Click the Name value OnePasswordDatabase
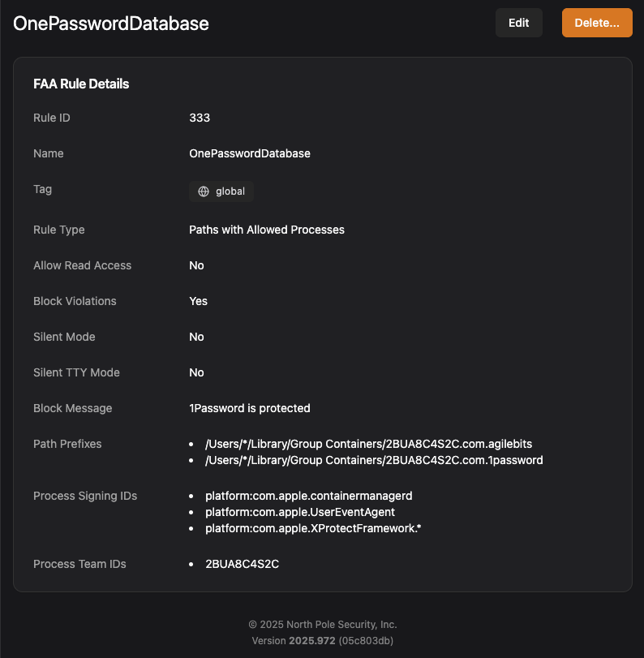Screen dimensions: 644x658 tap(250, 153)
